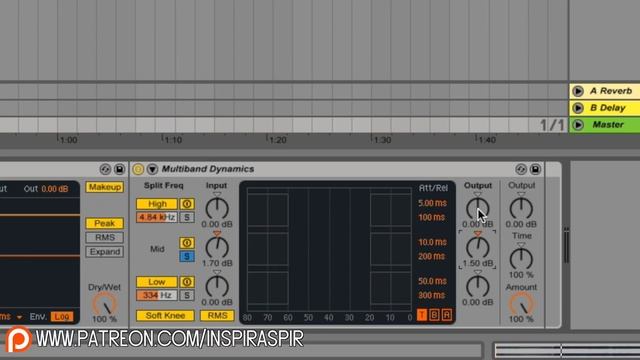Click Multiband Dynamics hot-swap preset icon
Viewport: 640px width, 360px height.
[x=521, y=169]
